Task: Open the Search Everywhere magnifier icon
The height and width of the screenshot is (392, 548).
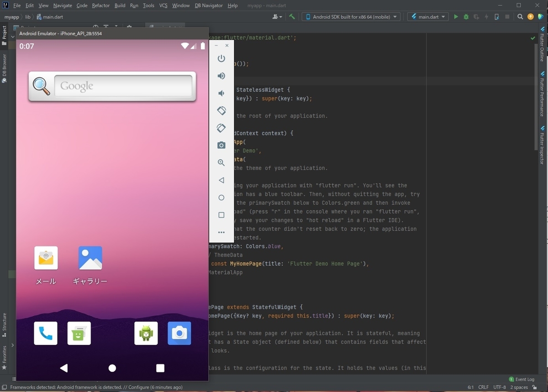Action: point(520,17)
